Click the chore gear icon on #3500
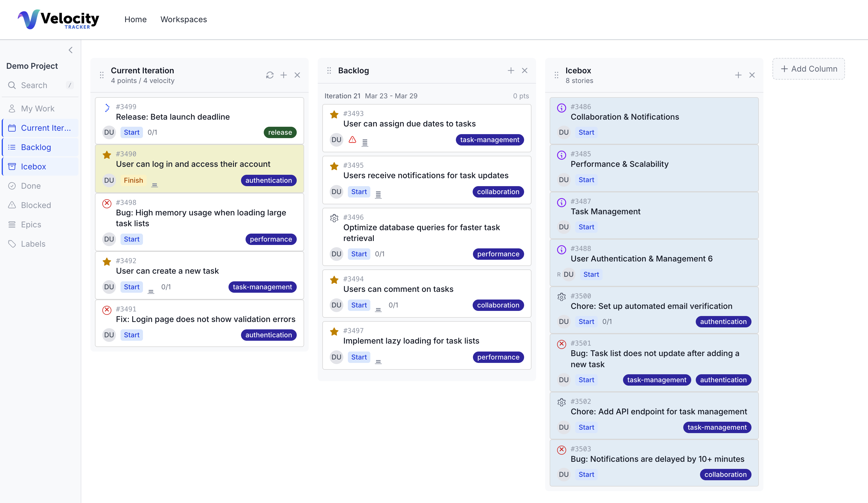The width and height of the screenshot is (868, 503). (561, 296)
